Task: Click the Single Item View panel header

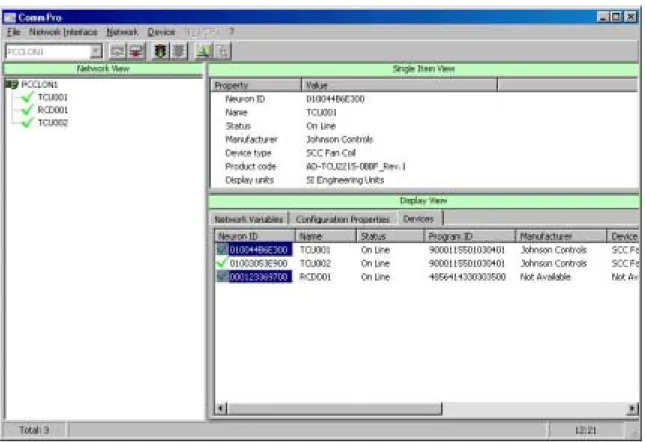Action: (424, 69)
